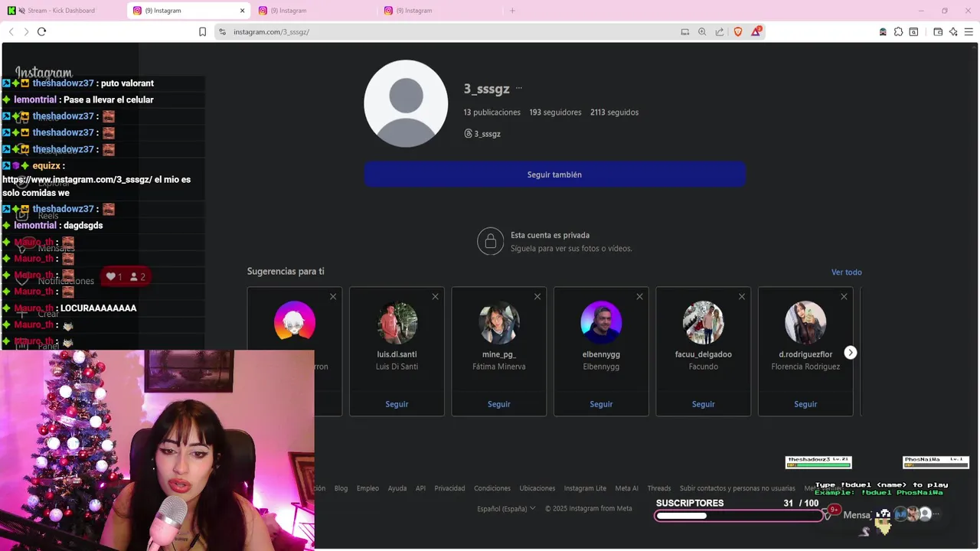The width and height of the screenshot is (980, 551).
Task: Follow luis.di.santi with Seguir
Action: tap(397, 404)
